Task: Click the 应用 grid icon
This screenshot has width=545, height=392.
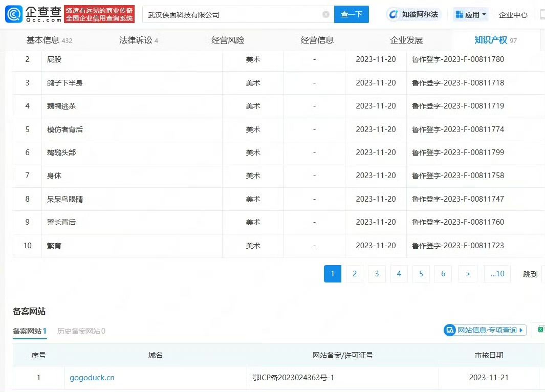Action: (459, 14)
